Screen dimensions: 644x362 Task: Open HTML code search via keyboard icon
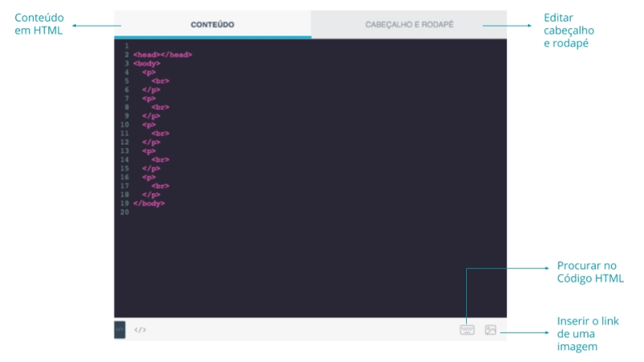467,330
